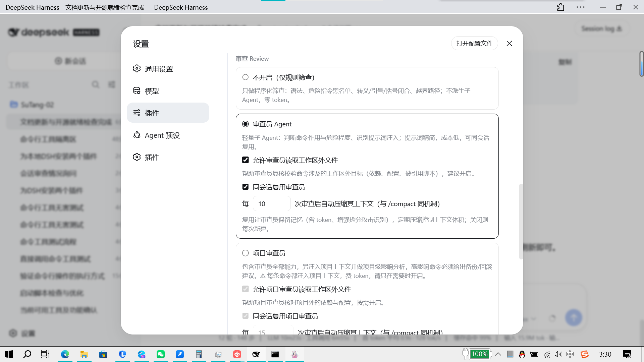Toggle the 中 input method indicator
The height and width of the screenshot is (362, 644).
point(570,354)
